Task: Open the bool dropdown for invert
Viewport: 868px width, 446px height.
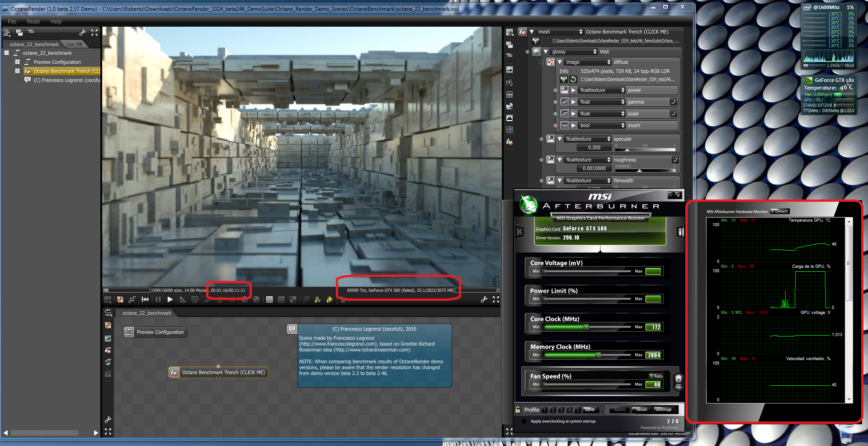Action: point(602,125)
